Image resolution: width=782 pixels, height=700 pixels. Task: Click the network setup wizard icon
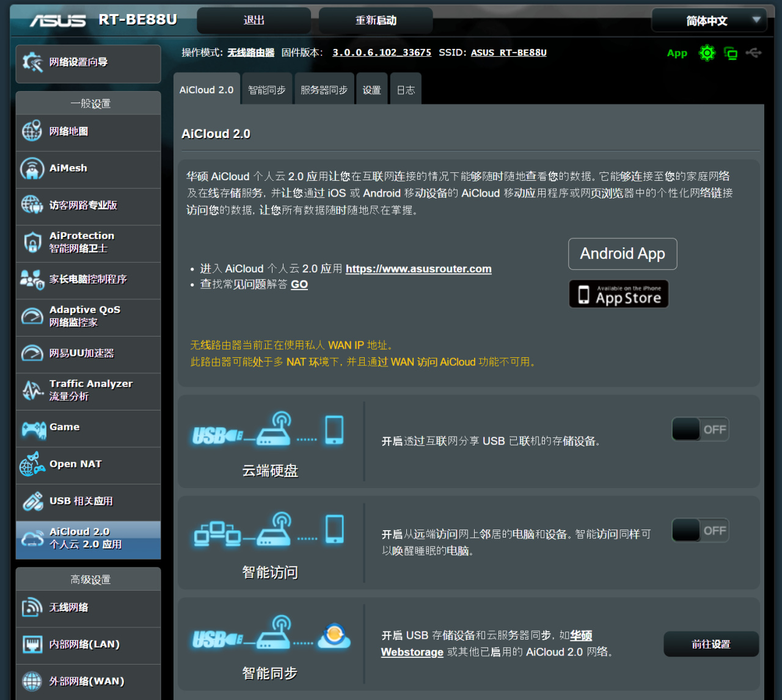(32, 62)
